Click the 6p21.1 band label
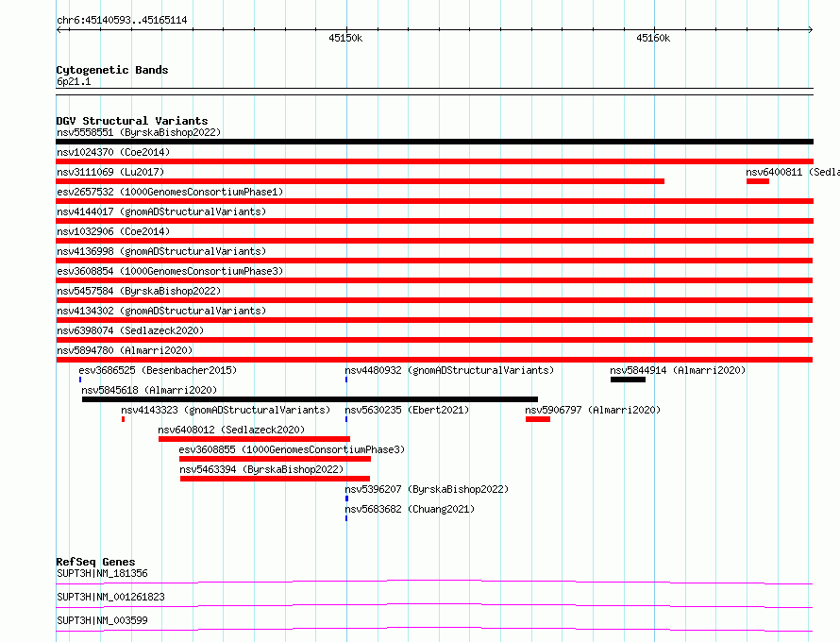 74,81
